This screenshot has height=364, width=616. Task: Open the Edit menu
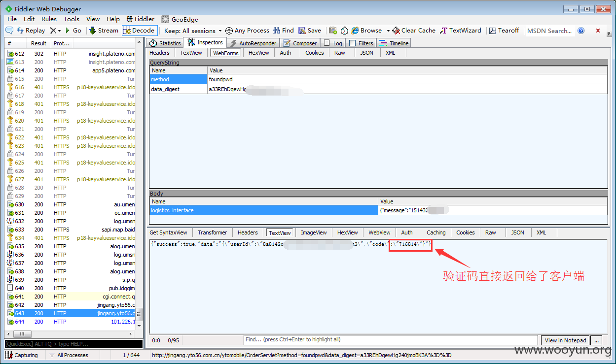(x=29, y=19)
